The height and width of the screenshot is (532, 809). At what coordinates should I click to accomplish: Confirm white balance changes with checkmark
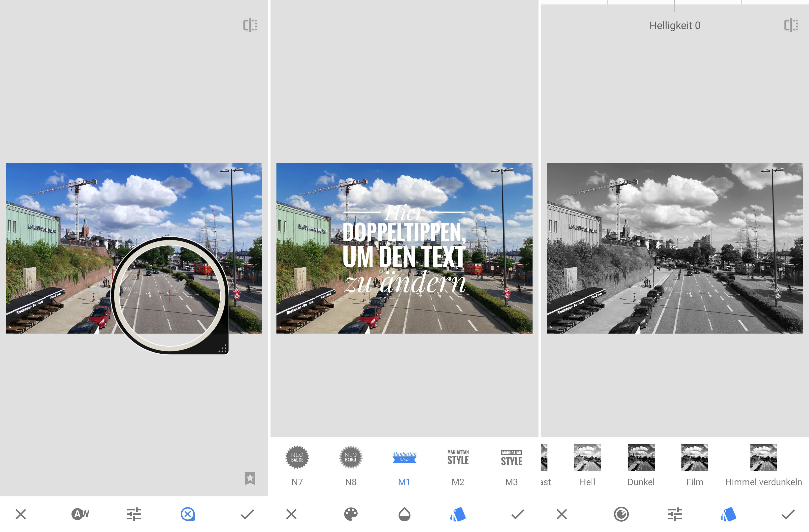coord(247,514)
